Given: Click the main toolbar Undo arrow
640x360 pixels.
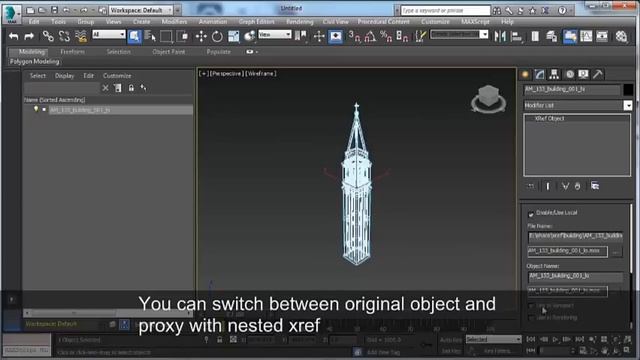Looking at the screenshot, I should click(13, 36).
